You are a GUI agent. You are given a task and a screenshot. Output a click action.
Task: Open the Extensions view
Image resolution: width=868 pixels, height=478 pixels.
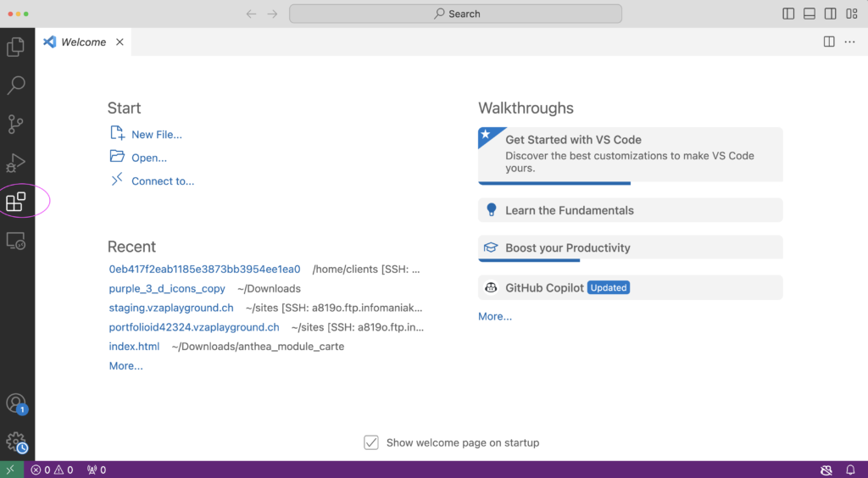click(15, 202)
